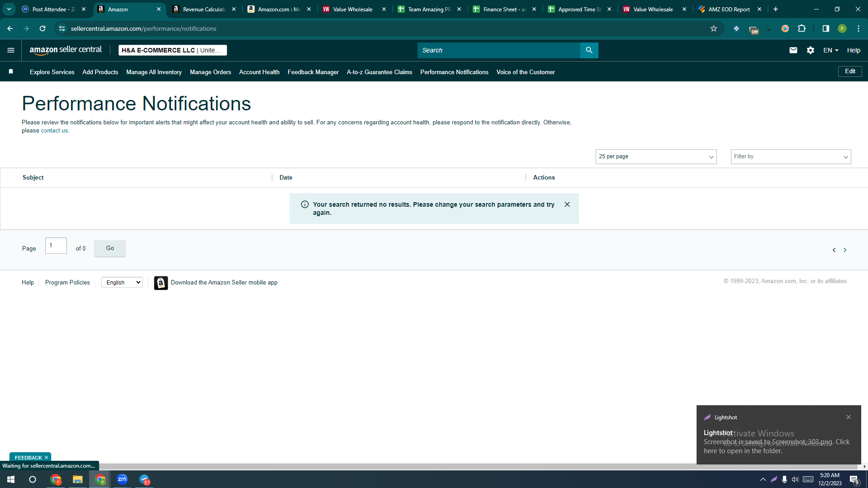
Task: Open Voice of the Customer
Action: [526, 72]
